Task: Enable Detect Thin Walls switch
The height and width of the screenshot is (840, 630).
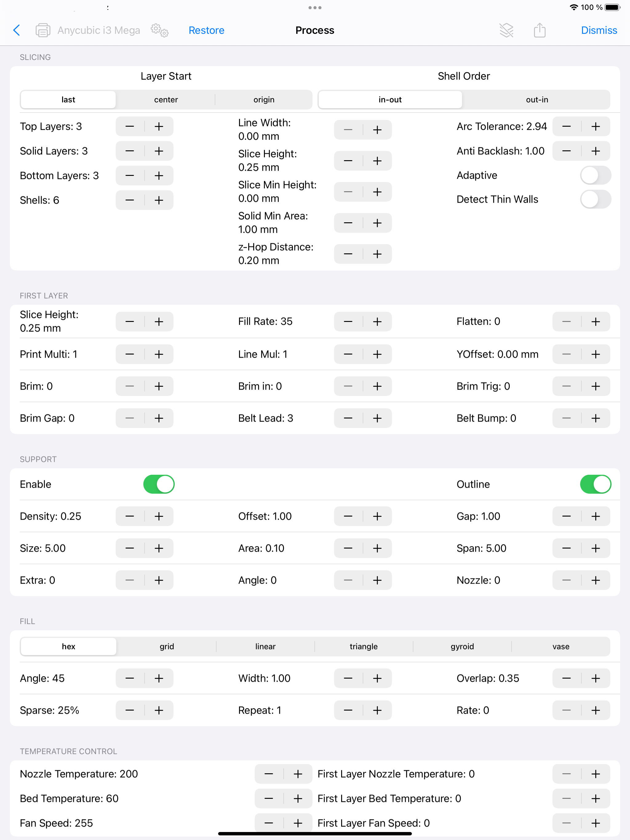Action: point(595,199)
